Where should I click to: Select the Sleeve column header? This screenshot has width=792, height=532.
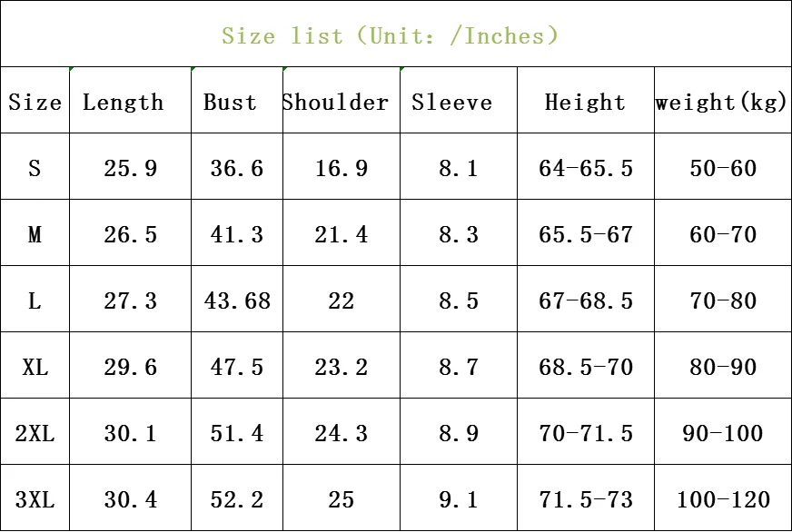click(x=451, y=102)
